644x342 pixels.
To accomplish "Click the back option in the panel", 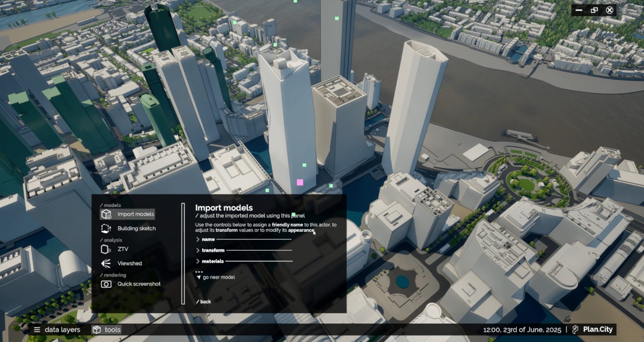I will [205, 301].
